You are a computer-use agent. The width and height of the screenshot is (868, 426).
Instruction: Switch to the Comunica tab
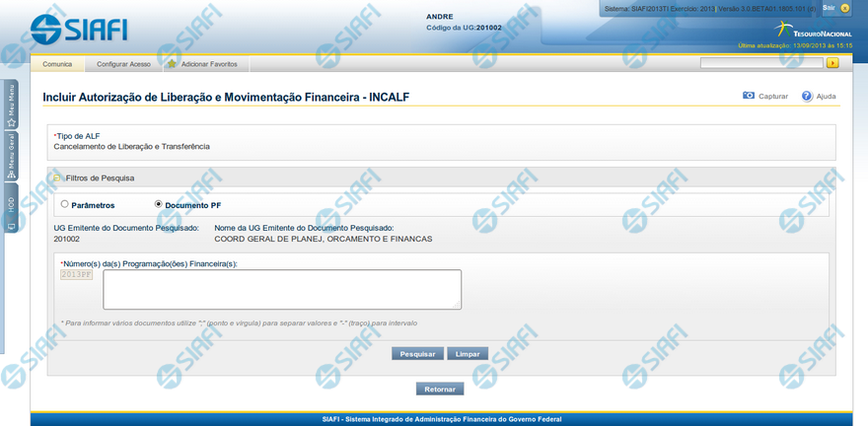pyautogui.click(x=57, y=64)
